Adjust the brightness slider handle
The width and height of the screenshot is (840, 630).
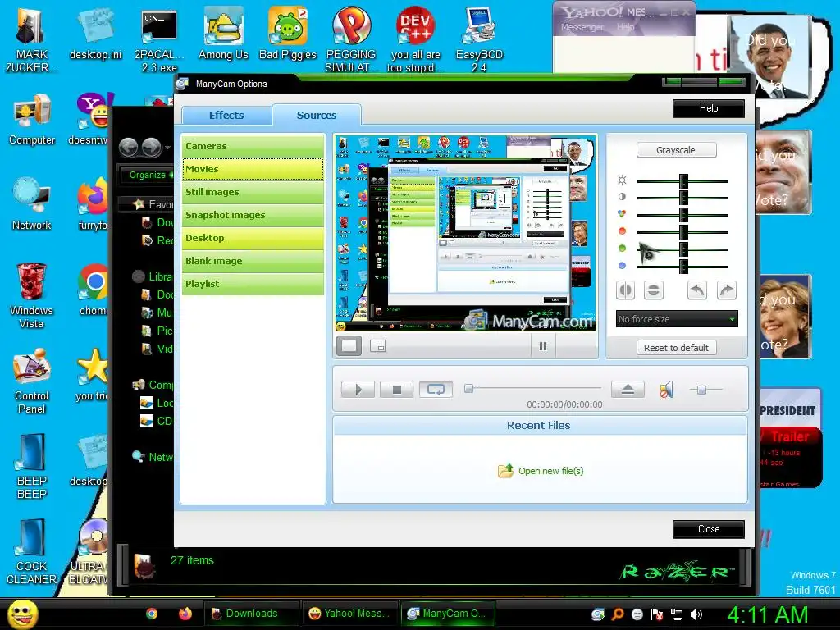[x=683, y=181]
